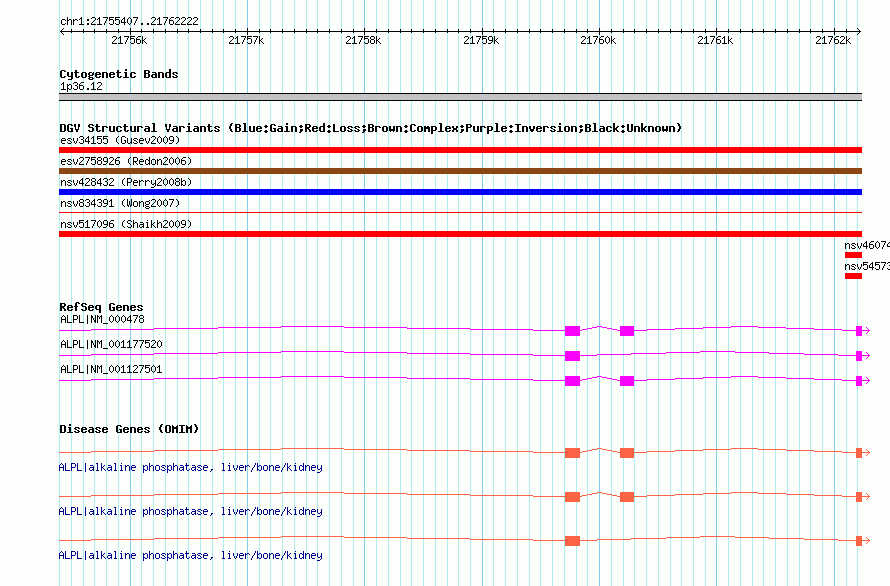Click the blue nsv428432 Perry2008b variant bar
Viewport: 890px width, 586px height.
click(460, 192)
